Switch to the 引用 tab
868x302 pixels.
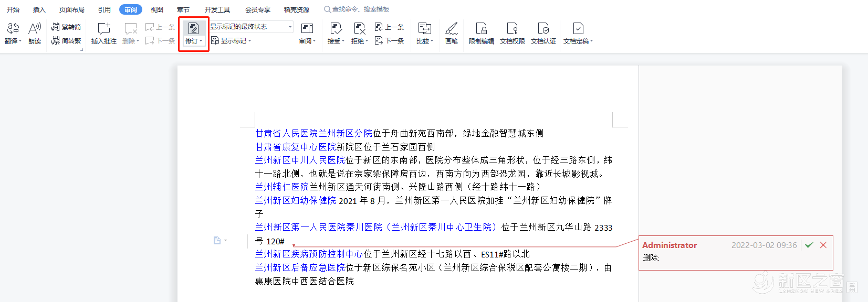click(x=104, y=9)
